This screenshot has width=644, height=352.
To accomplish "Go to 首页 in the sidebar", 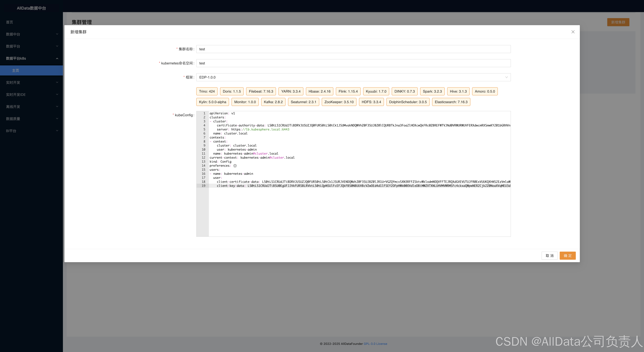I will coord(9,22).
